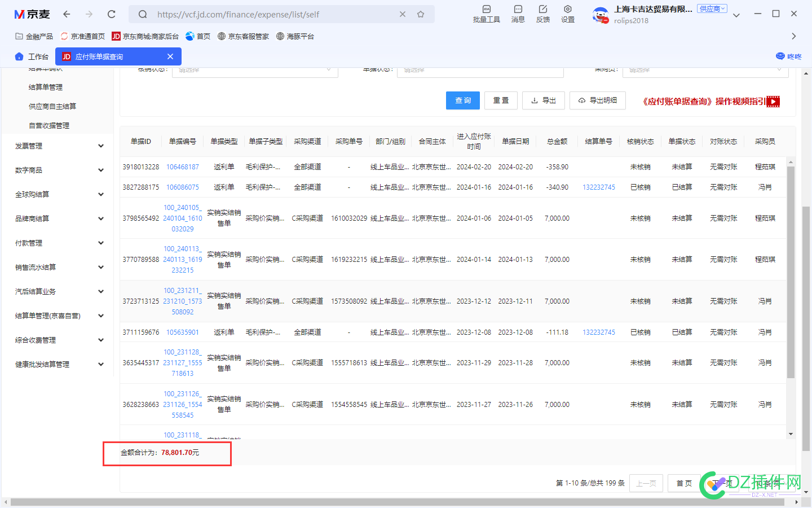Expand 品牌商结算 sidebar section

[59, 218]
